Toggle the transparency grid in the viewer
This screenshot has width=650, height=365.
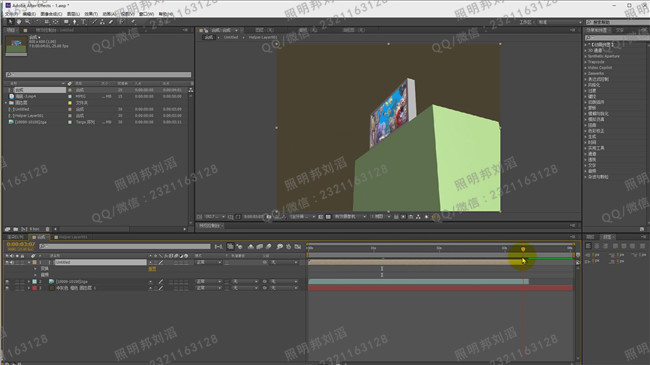[x=328, y=217]
